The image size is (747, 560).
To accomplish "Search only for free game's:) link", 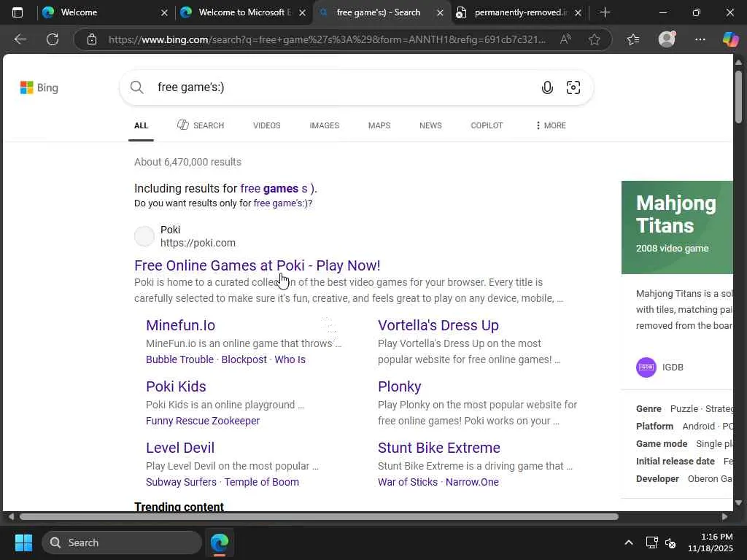I will [x=281, y=203].
